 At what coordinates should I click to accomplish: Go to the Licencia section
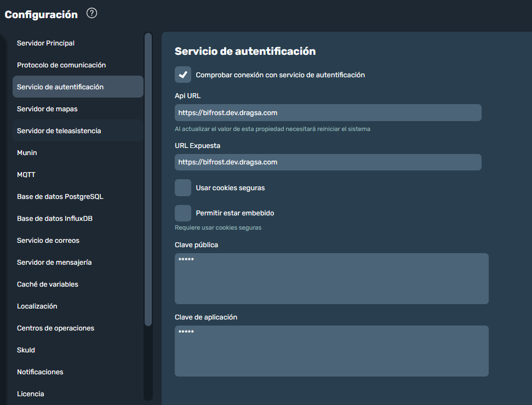click(x=78, y=394)
